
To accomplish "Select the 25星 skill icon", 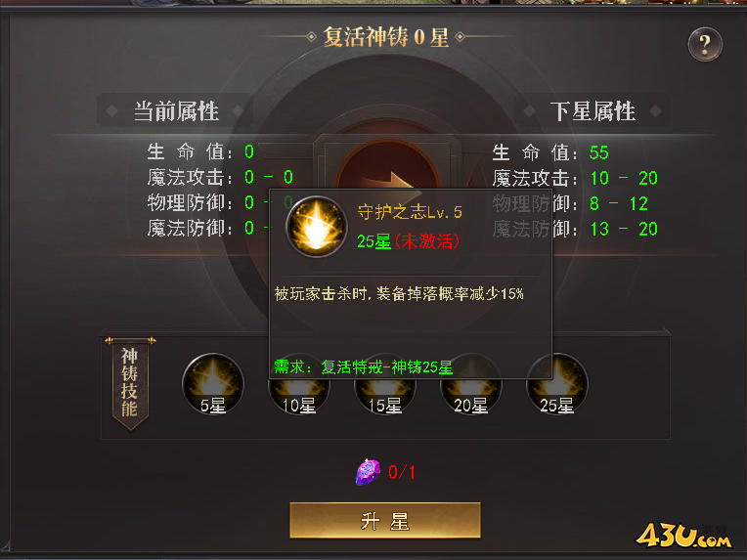I will (x=557, y=384).
